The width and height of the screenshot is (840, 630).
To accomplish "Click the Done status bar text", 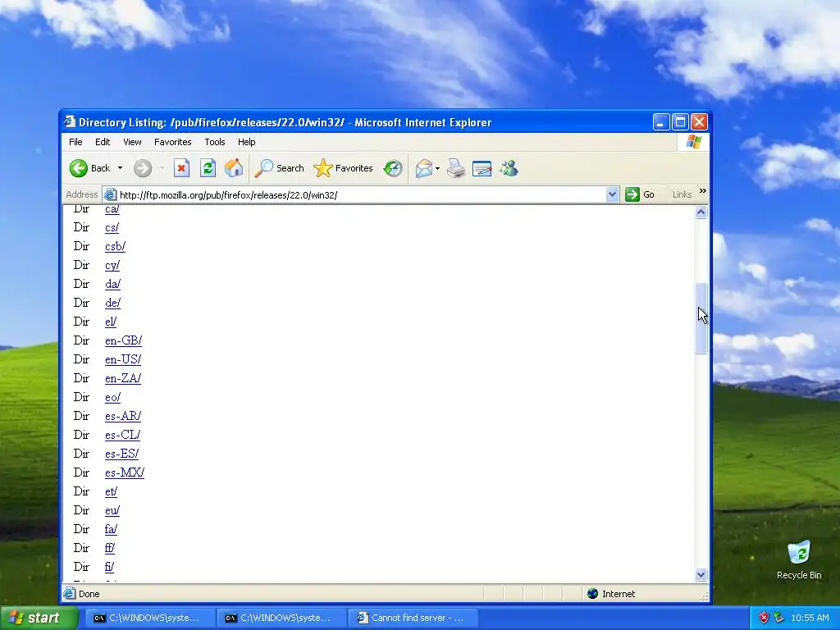I will (x=89, y=594).
